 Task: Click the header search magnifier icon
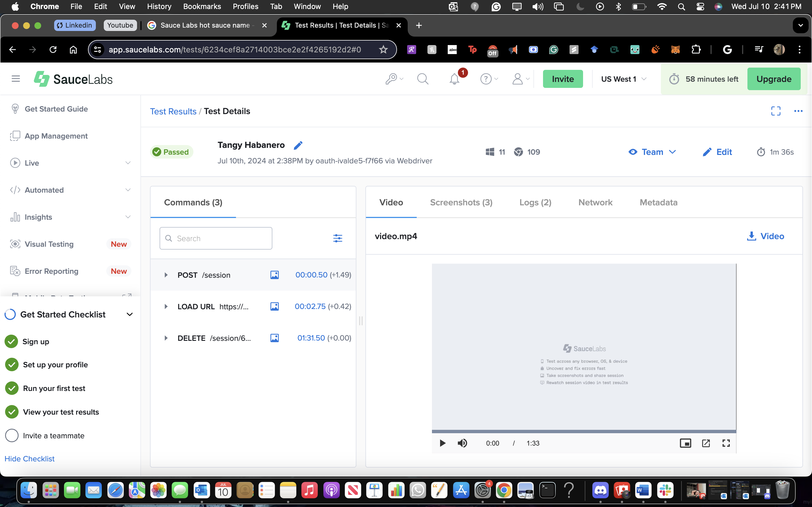pos(422,79)
